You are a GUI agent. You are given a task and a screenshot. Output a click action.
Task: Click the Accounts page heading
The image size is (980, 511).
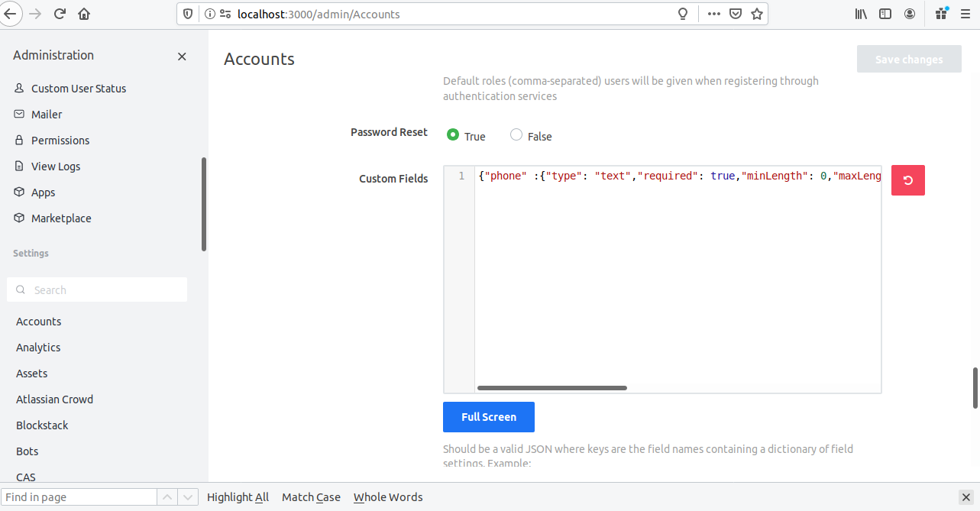click(259, 59)
